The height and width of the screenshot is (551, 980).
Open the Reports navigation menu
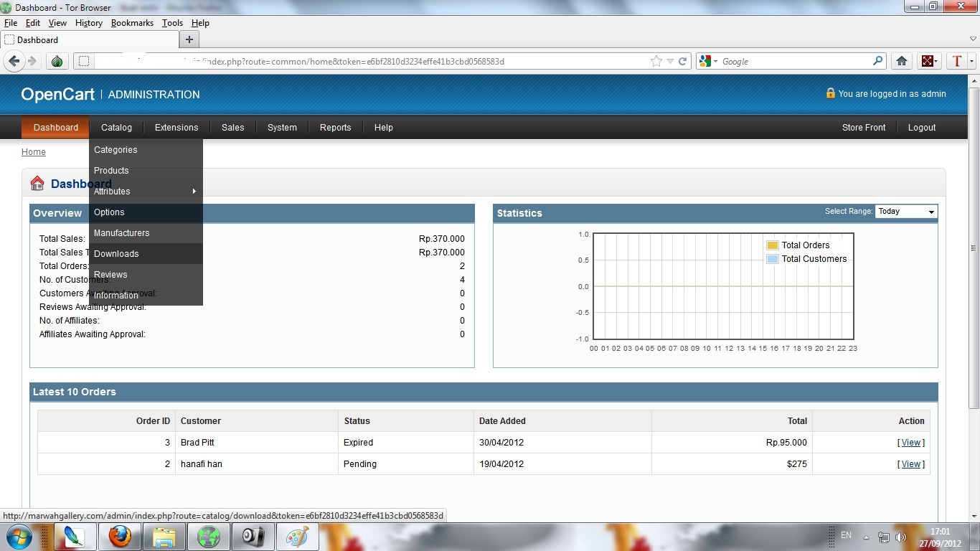pos(335,128)
